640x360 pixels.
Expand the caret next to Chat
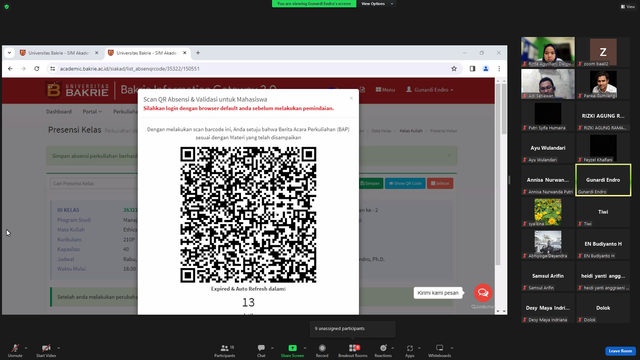coord(272,348)
